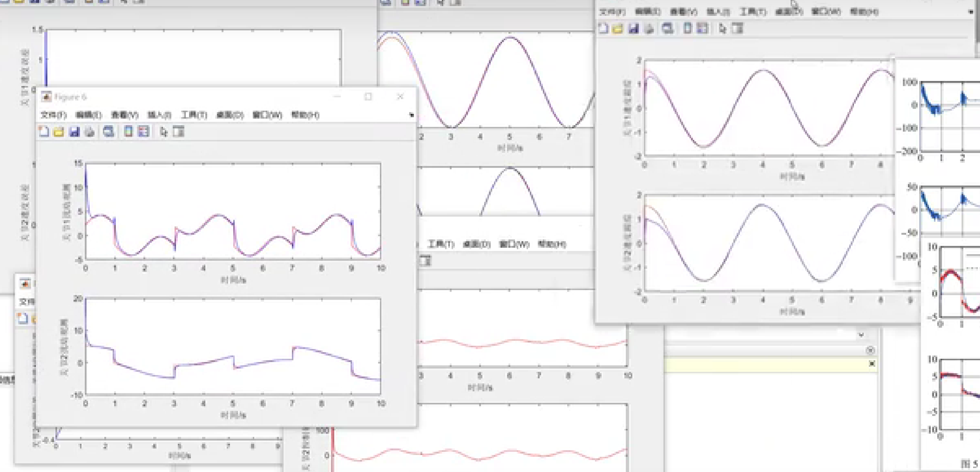Close the yellow notification bar with X
The width and height of the screenshot is (980, 472).
coord(872,364)
